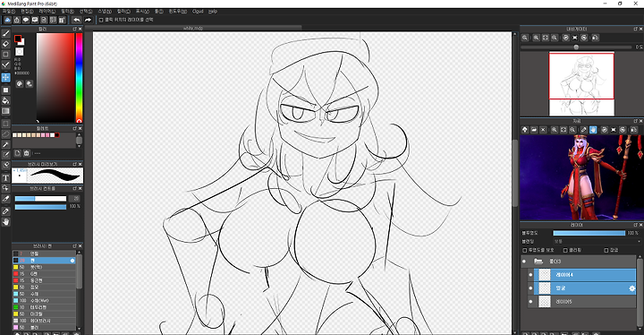
Task: Select the Magic Wand tool
Action: (x=5, y=144)
